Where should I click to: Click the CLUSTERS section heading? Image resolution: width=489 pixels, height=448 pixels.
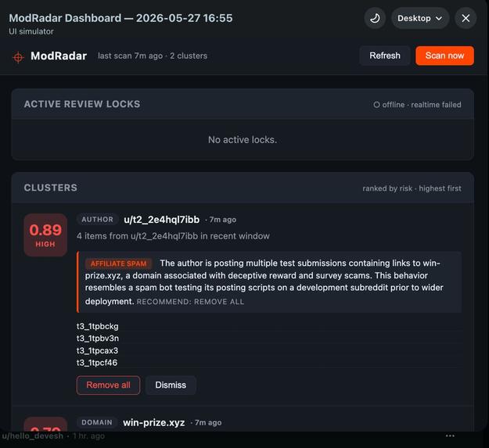tap(51, 188)
